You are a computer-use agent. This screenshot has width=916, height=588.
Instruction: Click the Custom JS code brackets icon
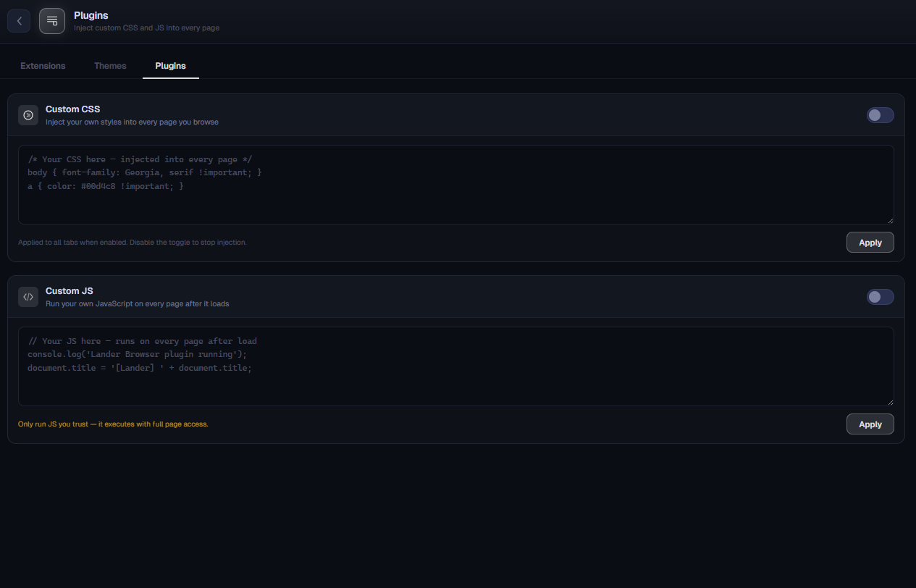pos(28,297)
